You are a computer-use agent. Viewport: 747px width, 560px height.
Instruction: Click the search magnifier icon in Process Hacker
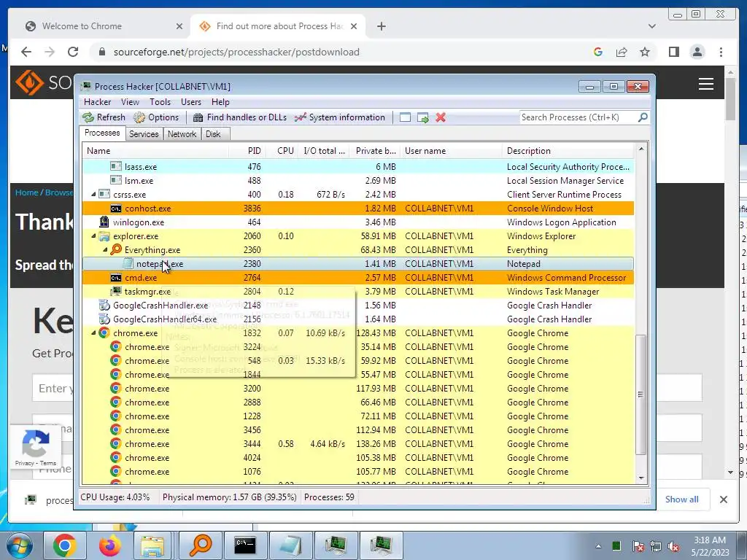(643, 117)
